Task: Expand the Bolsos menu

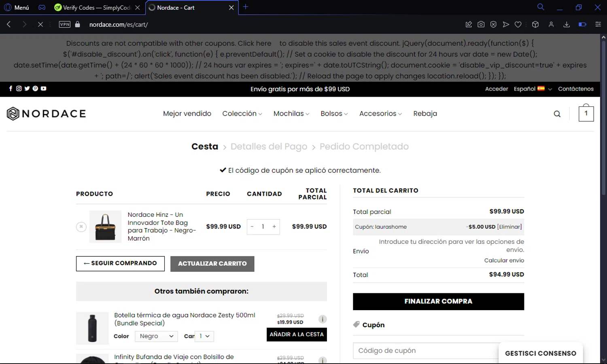Action: (x=334, y=114)
